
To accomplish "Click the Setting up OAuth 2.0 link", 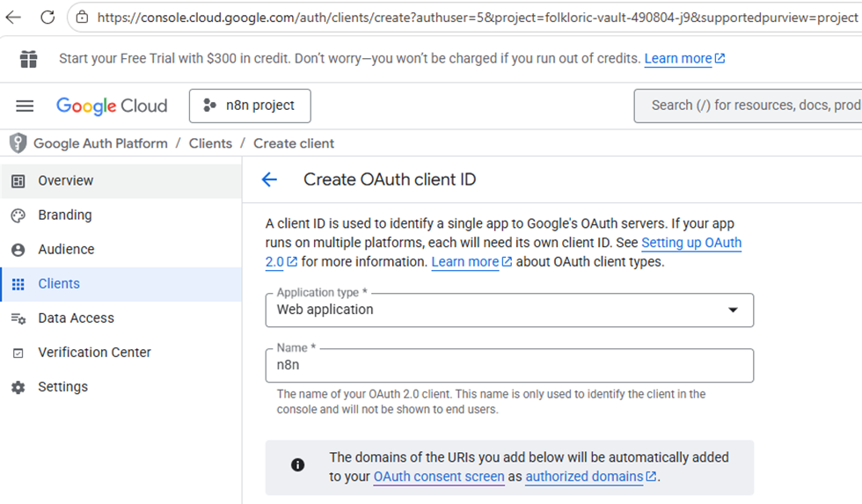I will point(690,244).
